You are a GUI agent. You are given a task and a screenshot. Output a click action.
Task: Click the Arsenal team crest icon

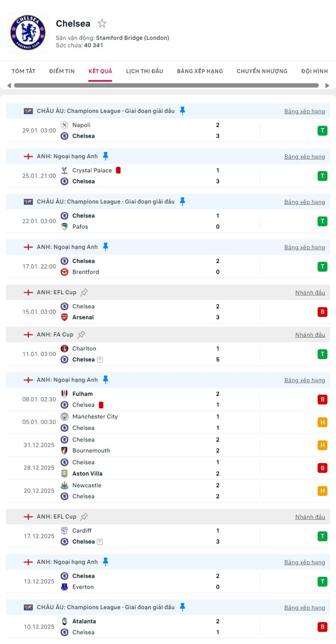point(64,317)
